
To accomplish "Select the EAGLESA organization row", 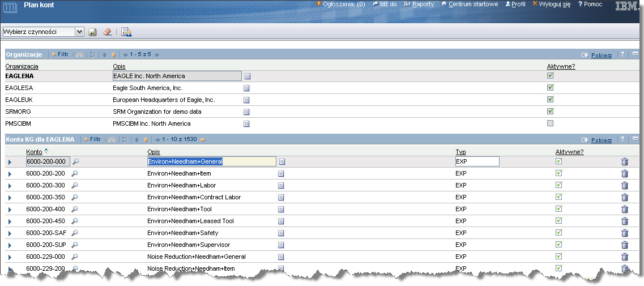I will (x=322, y=88).
